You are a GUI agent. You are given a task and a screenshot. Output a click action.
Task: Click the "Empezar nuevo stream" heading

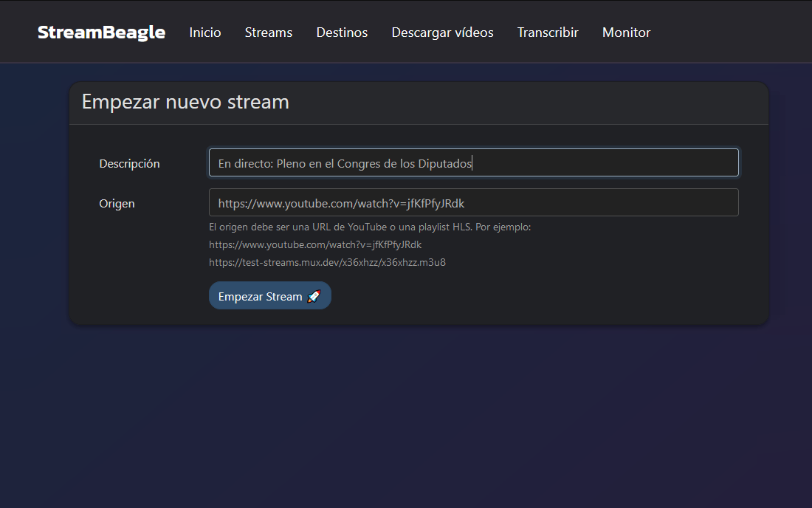[185, 102]
